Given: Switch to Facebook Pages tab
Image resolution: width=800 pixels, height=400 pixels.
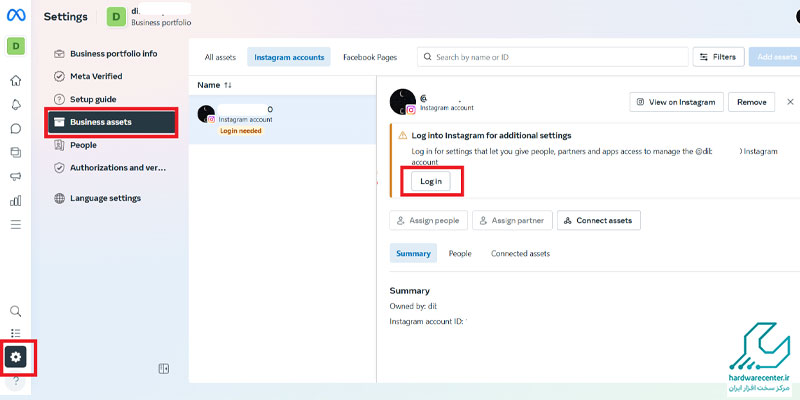Looking at the screenshot, I should coord(370,57).
